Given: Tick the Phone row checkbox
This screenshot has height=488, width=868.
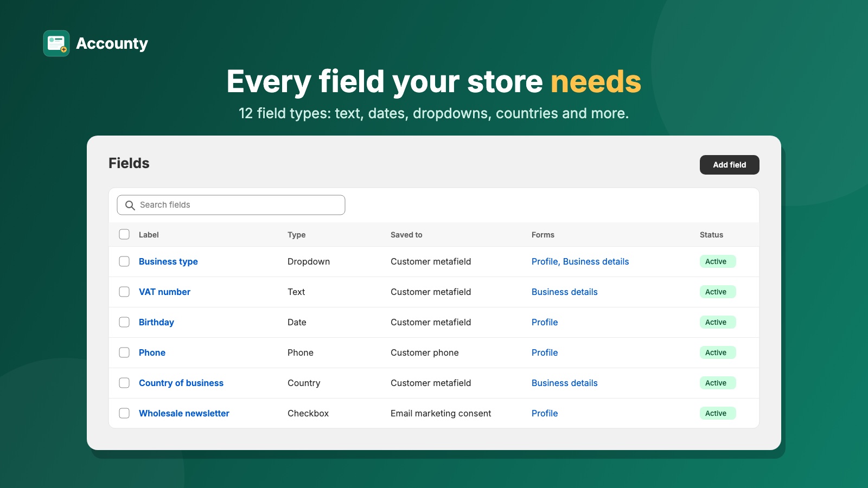Looking at the screenshot, I should tap(124, 352).
